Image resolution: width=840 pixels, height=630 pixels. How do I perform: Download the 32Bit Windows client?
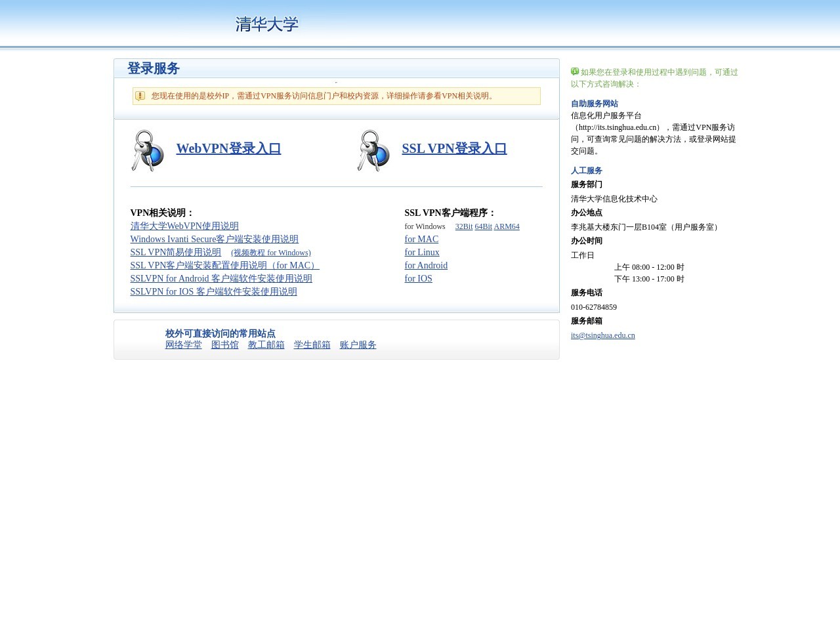click(x=464, y=226)
